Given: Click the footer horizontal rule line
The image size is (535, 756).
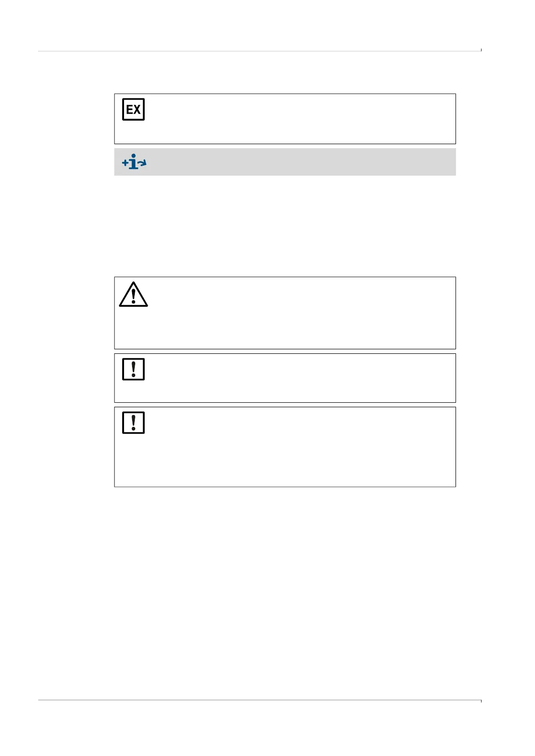Looking at the screenshot, I should coord(259,700).
